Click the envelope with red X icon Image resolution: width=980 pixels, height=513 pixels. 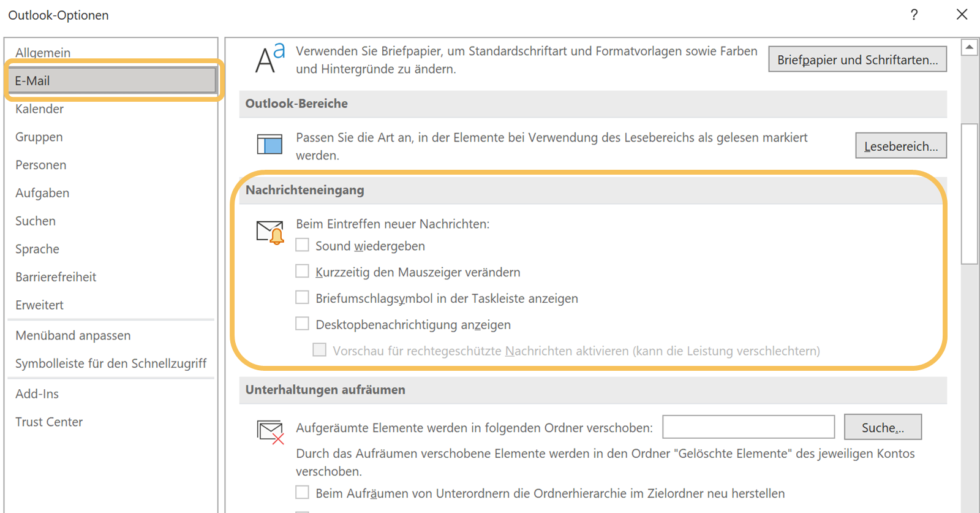pyautogui.click(x=270, y=431)
